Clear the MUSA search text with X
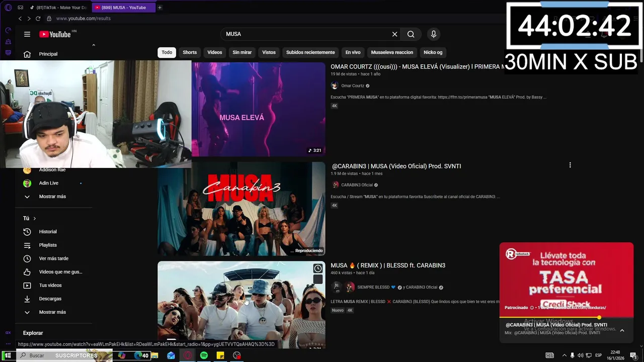The height and width of the screenshot is (362, 644). pyautogui.click(x=395, y=34)
